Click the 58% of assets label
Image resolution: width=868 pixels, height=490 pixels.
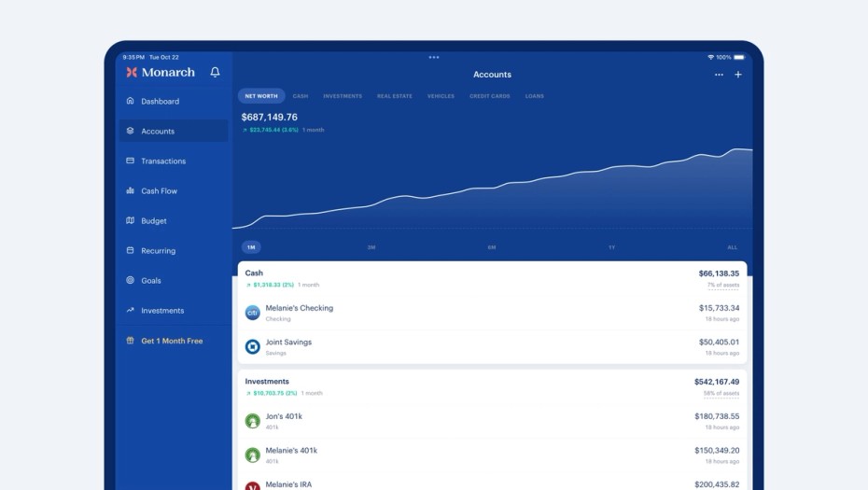coord(721,394)
